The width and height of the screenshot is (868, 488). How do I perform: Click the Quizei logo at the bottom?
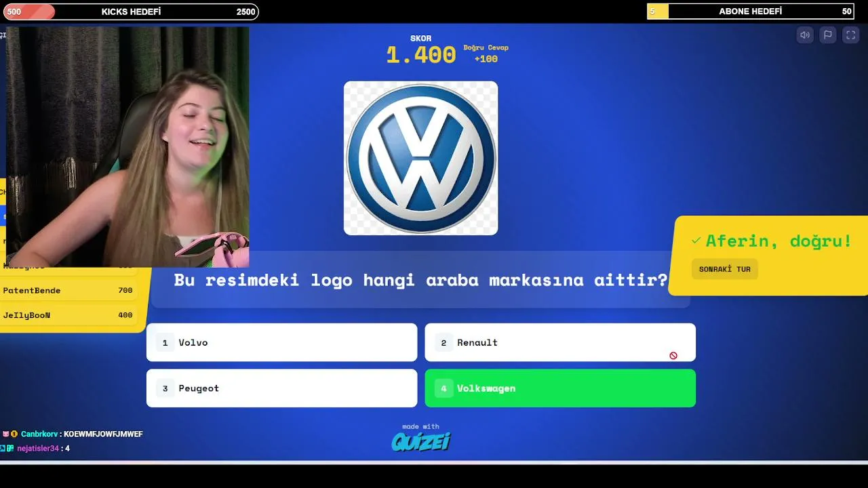(x=421, y=442)
